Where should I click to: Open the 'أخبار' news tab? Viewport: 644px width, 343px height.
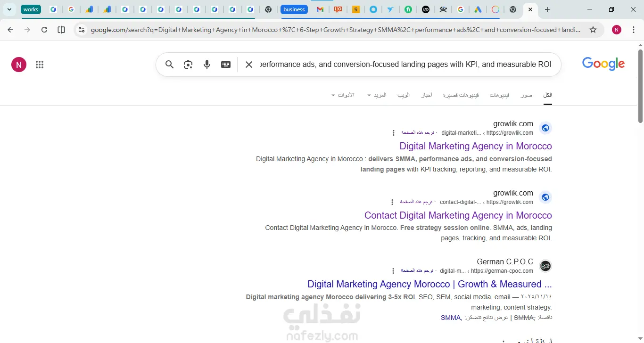(427, 95)
